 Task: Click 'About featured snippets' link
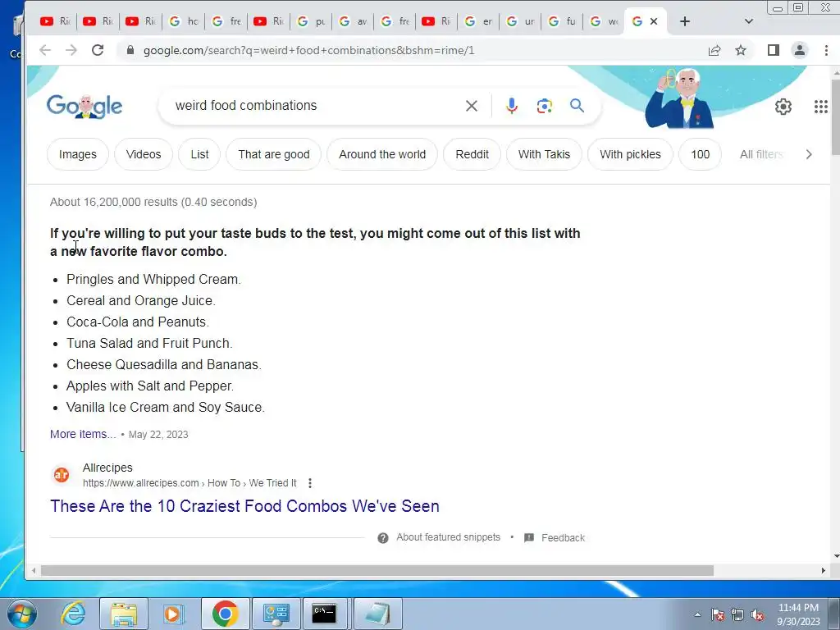(x=448, y=537)
